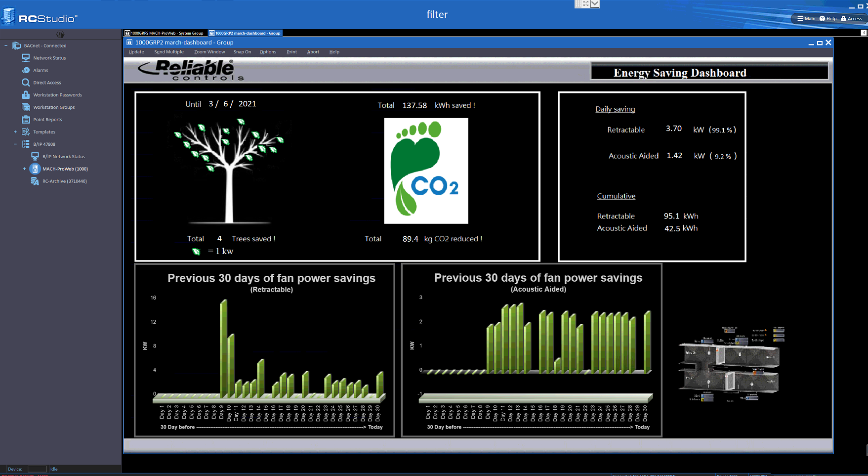Click the Retractable 99.1 % value

pyautogui.click(x=722, y=130)
